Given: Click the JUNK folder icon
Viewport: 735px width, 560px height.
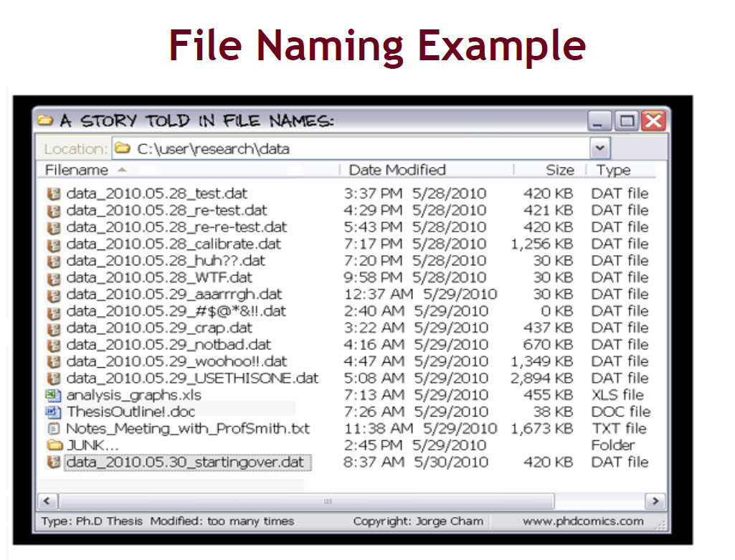Looking at the screenshot, I should pyautogui.click(x=54, y=445).
